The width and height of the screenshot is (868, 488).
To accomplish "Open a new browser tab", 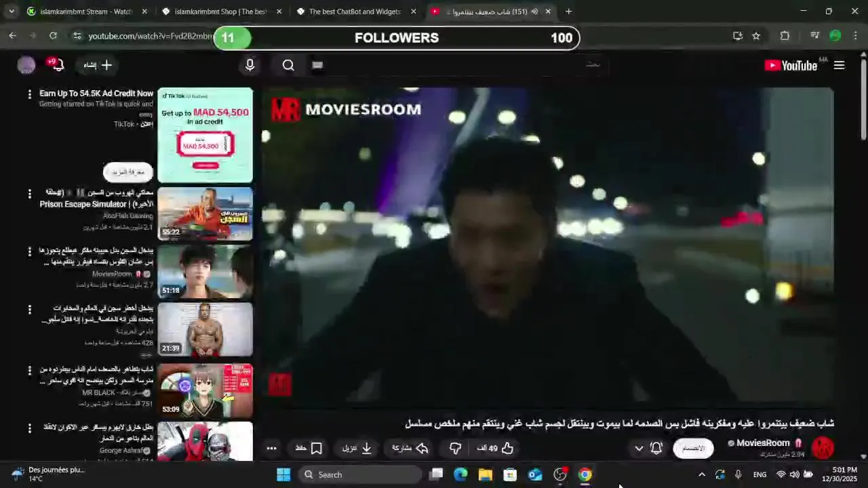I will pyautogui.click(x=568, y=12).
